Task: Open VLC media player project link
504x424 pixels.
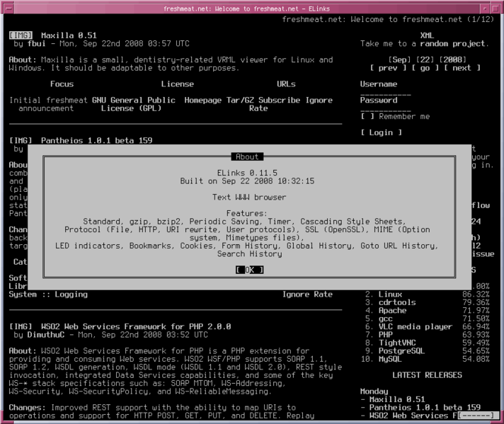Action: (416, 326)
